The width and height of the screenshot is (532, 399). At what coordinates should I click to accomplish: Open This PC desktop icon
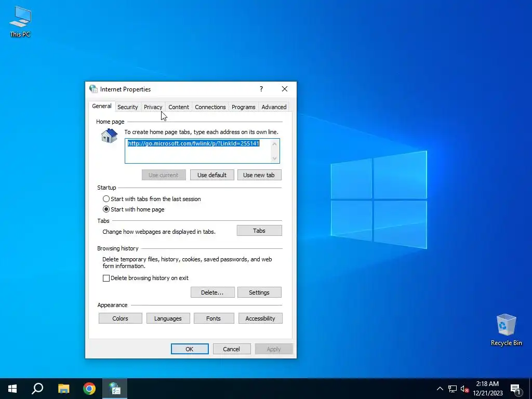click(20, 22)
